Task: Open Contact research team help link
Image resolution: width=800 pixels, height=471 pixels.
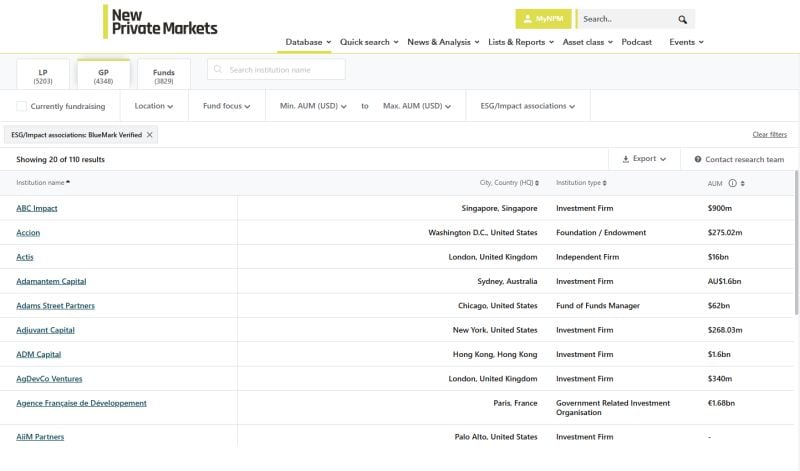Action: tap(739, 159)
